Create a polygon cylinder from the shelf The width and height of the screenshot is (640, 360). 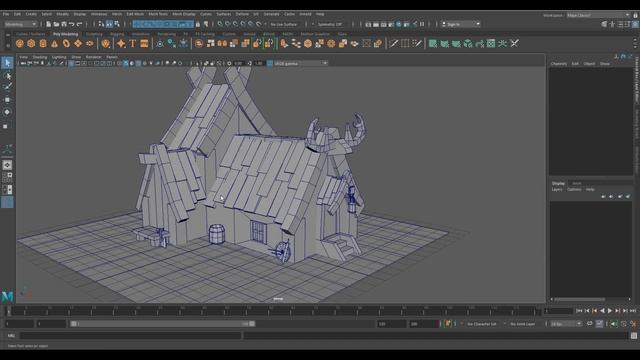(43, 44)
